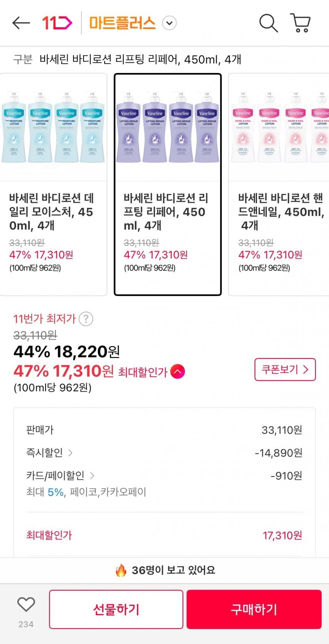Collapse the 최대할인가 red arrow toggle

178,372
